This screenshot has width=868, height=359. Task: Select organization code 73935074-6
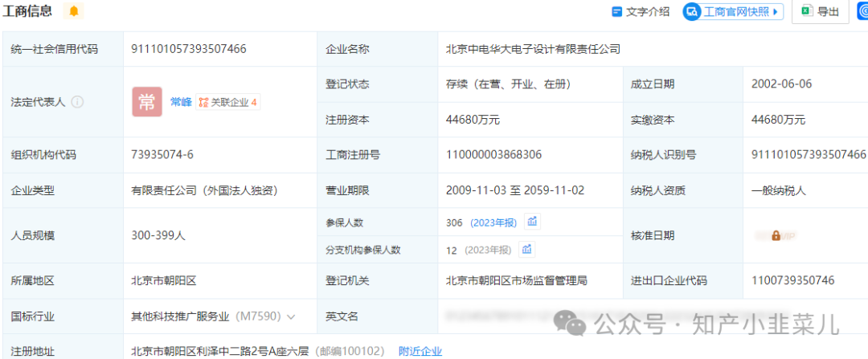pos(162,155)
